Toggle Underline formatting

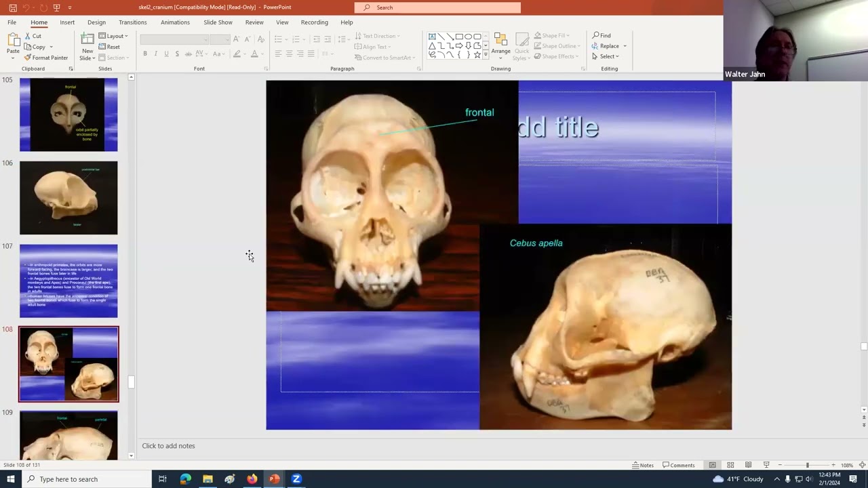(x=166, y=54)
